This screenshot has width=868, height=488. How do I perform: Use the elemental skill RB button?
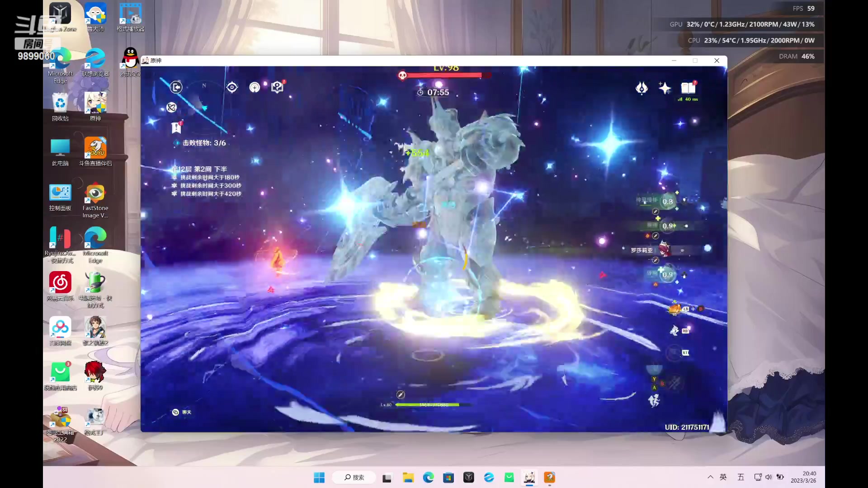675,331
